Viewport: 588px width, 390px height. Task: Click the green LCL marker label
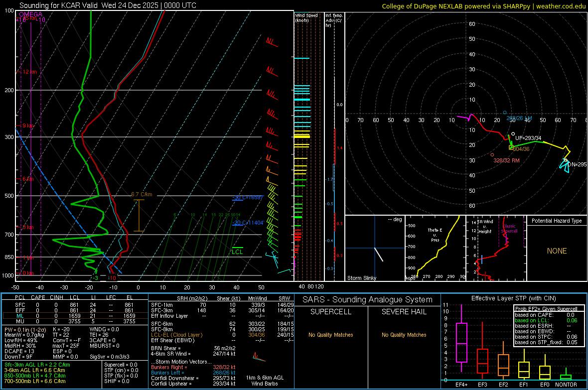pyautogui.click(x=237, y=252)
